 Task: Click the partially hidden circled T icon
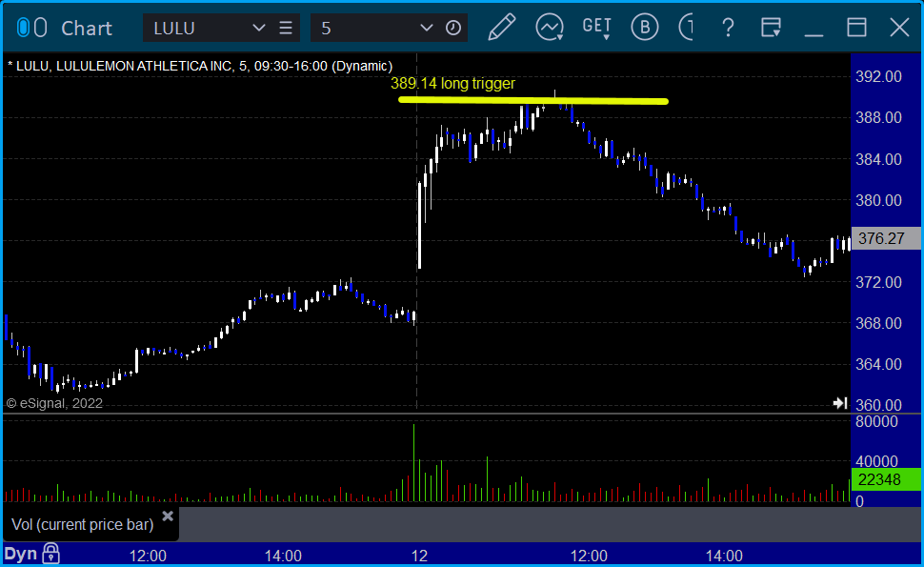[686, 27]
